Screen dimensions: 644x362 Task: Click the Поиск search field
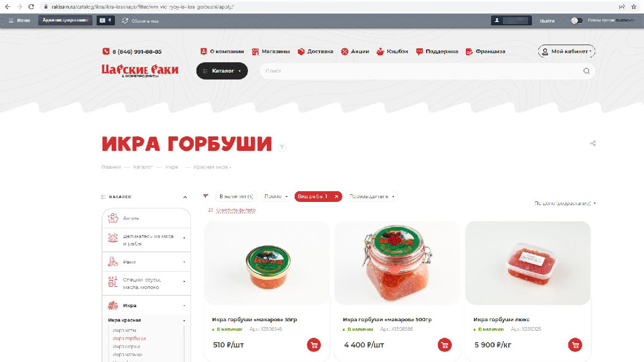click(421, 71)
